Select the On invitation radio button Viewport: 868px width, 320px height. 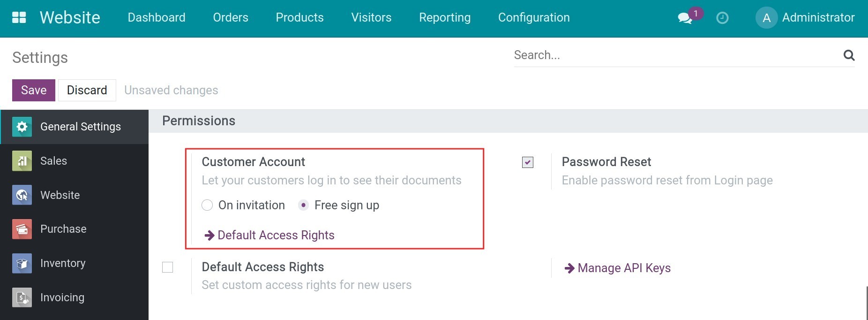(x=207, y=205)
